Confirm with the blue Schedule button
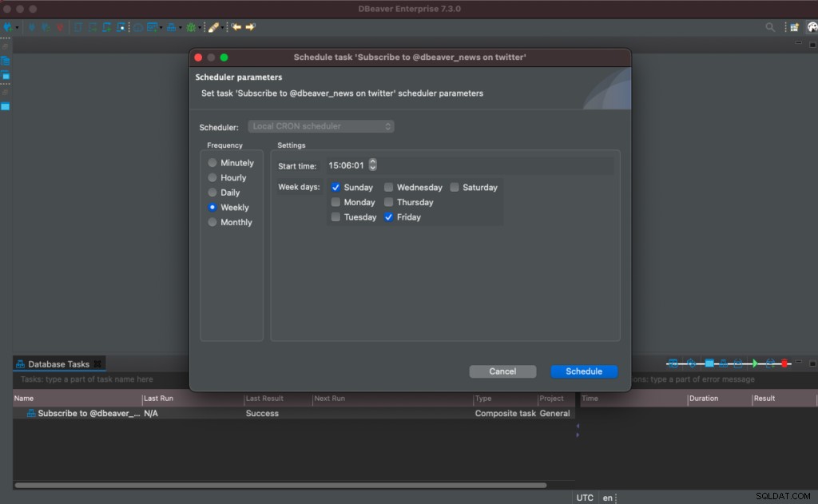Screen dimensions: 818x504 (x=584, y=371)
